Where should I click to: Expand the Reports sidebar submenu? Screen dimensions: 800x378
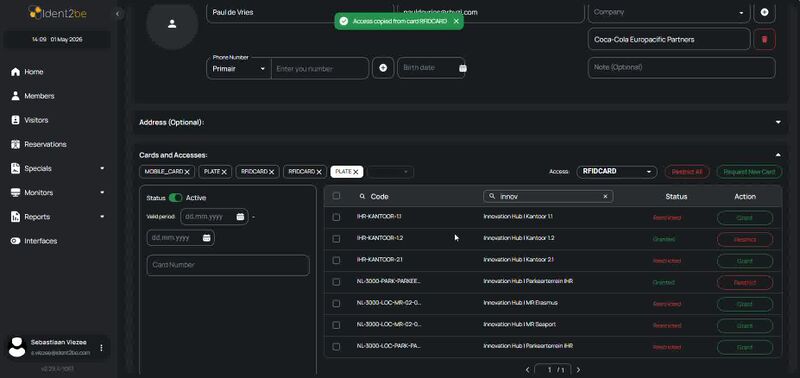tap(102, 217)
